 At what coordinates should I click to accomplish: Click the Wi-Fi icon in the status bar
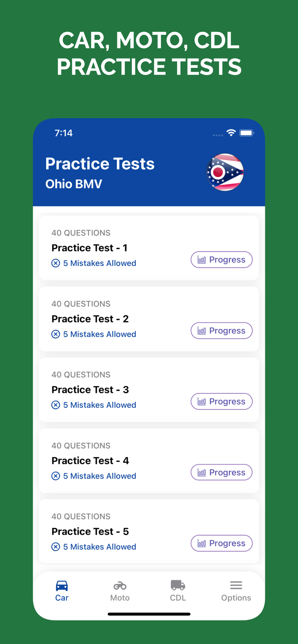click(231, 133)
